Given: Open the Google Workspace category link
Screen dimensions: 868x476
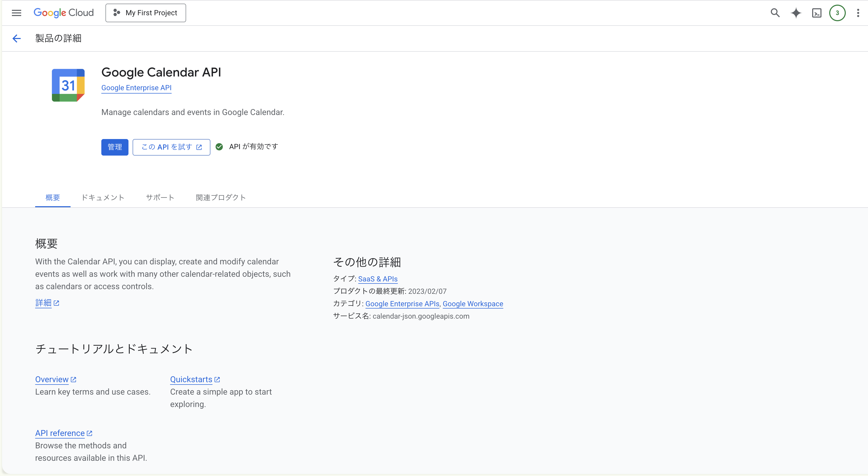Looking at the screenshot, I should point(473,304).
